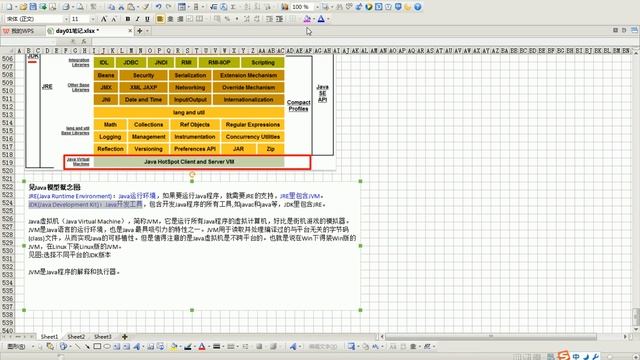Image resolution: width=640 pixels, height=360 pixels.
Task: Expand the font color dropdown arrow
Action: 328,19
